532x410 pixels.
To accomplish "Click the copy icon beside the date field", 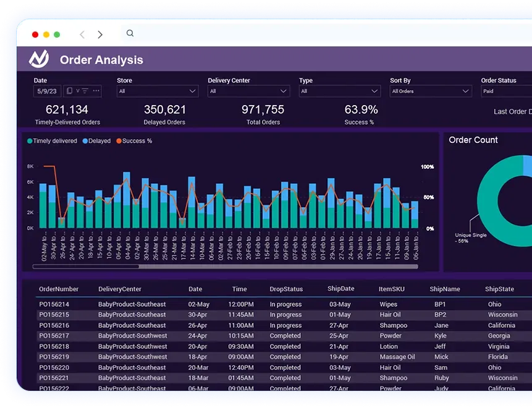I will tap(69, 91).
